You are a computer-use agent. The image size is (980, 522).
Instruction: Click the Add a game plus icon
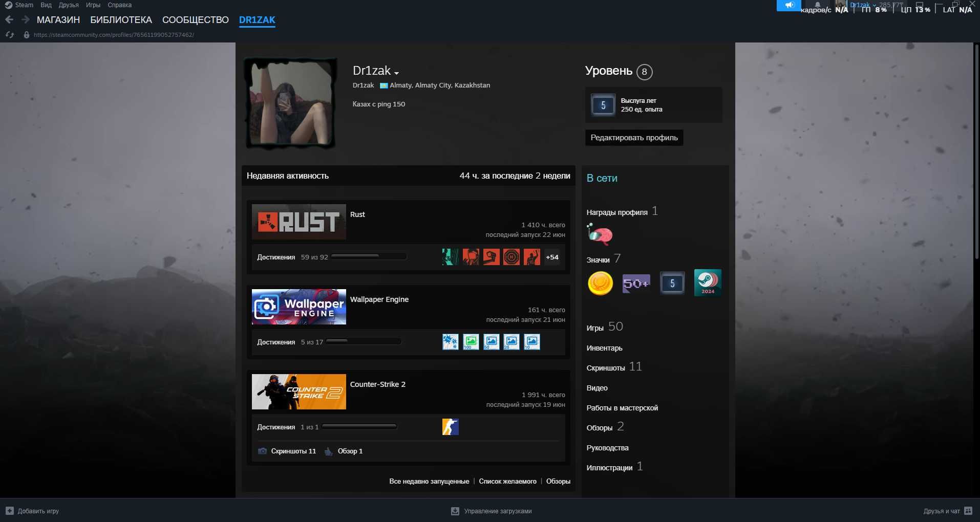point(10,511)
